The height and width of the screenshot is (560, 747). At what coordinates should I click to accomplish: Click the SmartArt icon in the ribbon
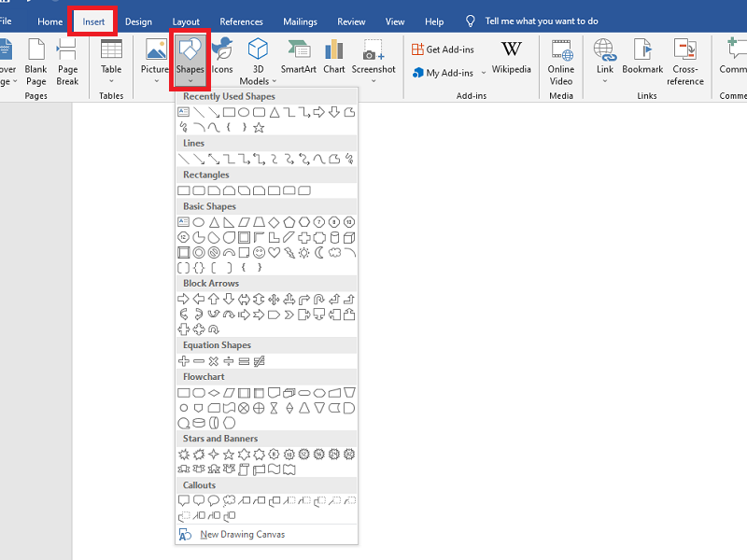tap(298, 56)
